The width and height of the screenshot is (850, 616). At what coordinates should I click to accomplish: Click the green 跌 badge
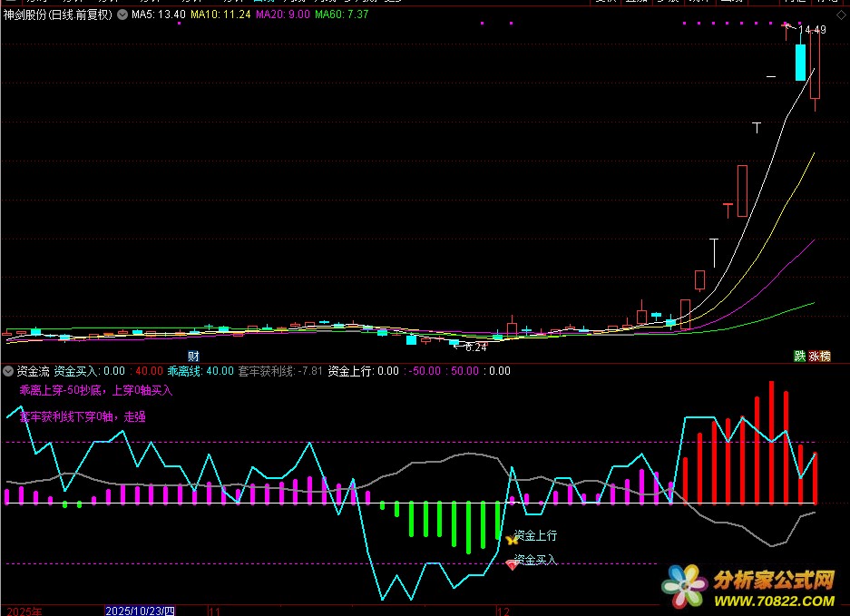coord(799,357)
